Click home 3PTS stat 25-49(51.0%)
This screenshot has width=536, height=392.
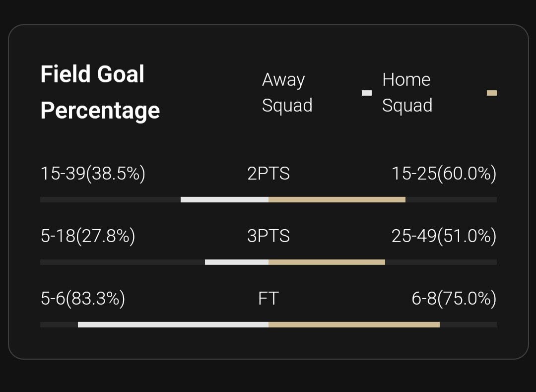444,236
